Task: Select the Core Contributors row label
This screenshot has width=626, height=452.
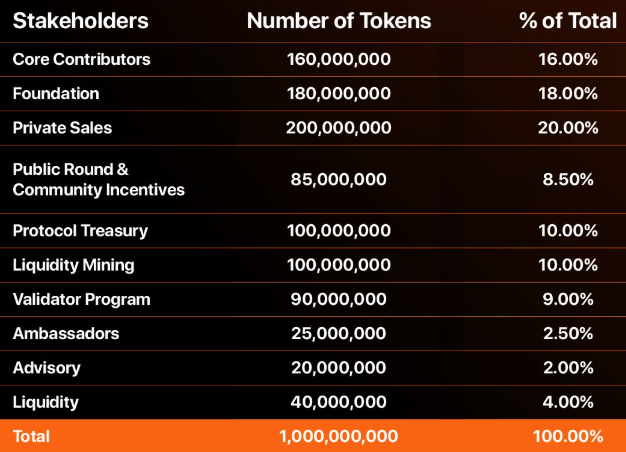Action: click(81, 59)
